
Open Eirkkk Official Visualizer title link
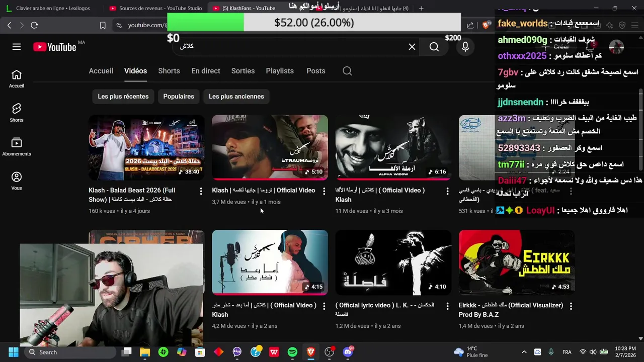(511, 310)
